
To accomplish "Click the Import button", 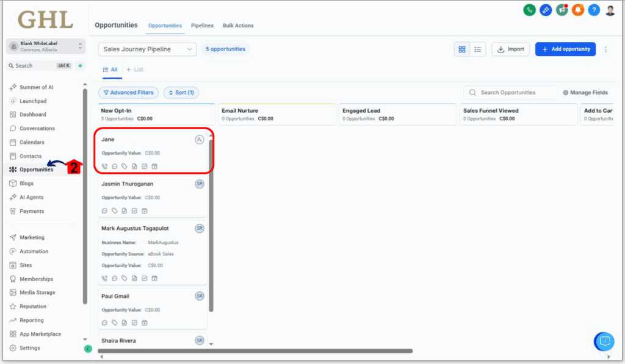I will tap(510, 49).
